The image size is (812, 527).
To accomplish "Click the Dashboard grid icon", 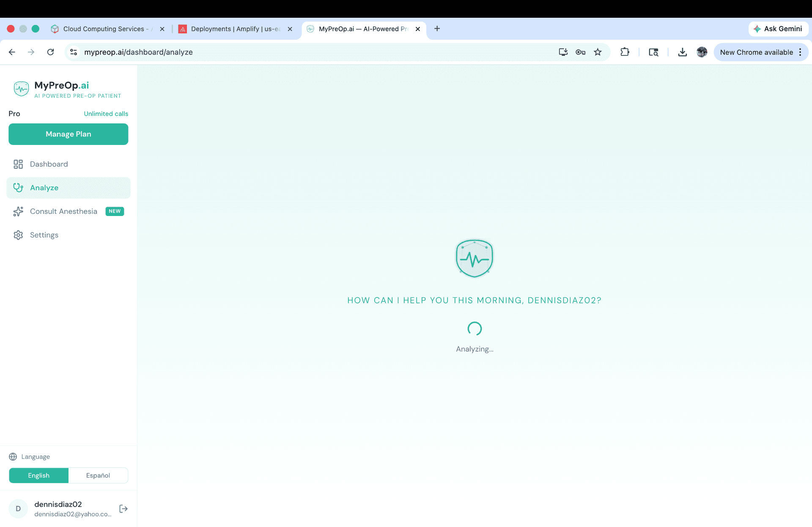I will point(18,164).
